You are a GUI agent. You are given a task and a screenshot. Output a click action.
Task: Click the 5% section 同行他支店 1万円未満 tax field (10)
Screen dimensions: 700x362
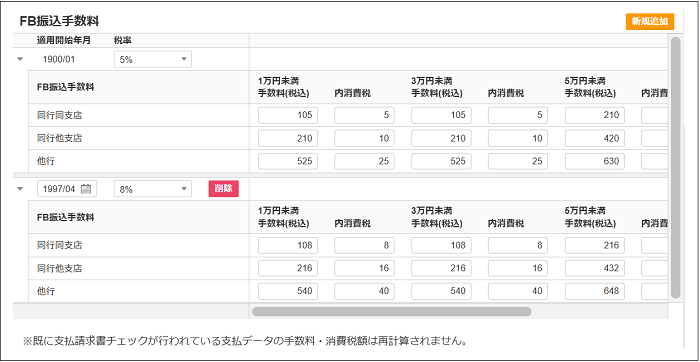364,138
